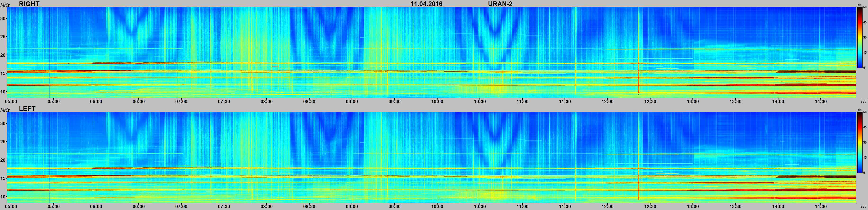868x210 pixels.
Task: Click the 07:30 time tick under RIGHT panel
Action: (224, 101)
